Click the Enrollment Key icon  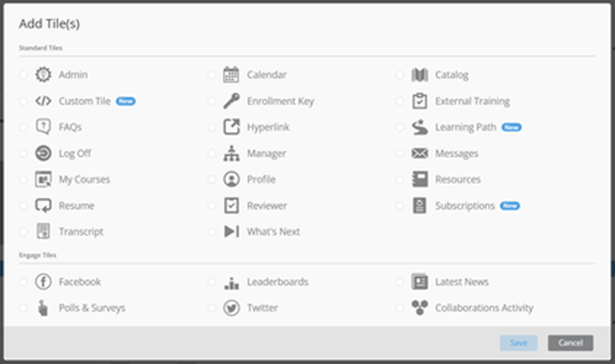[x=231, y=101]
